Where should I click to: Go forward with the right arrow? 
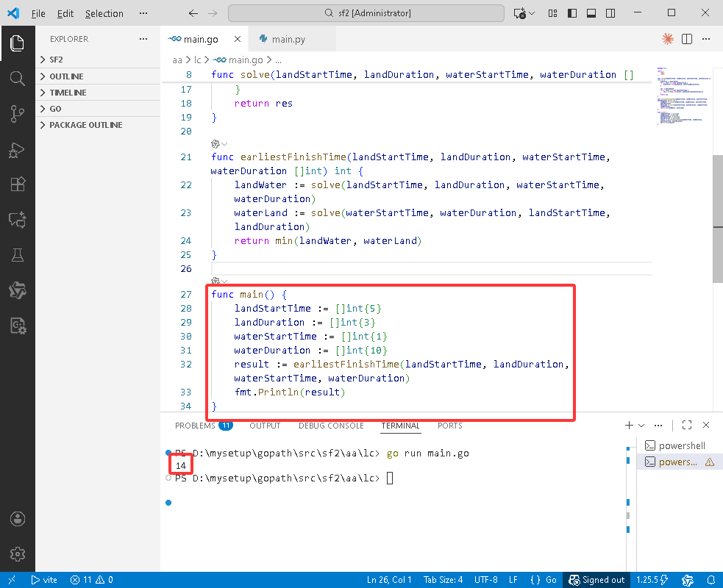(212, 13)
